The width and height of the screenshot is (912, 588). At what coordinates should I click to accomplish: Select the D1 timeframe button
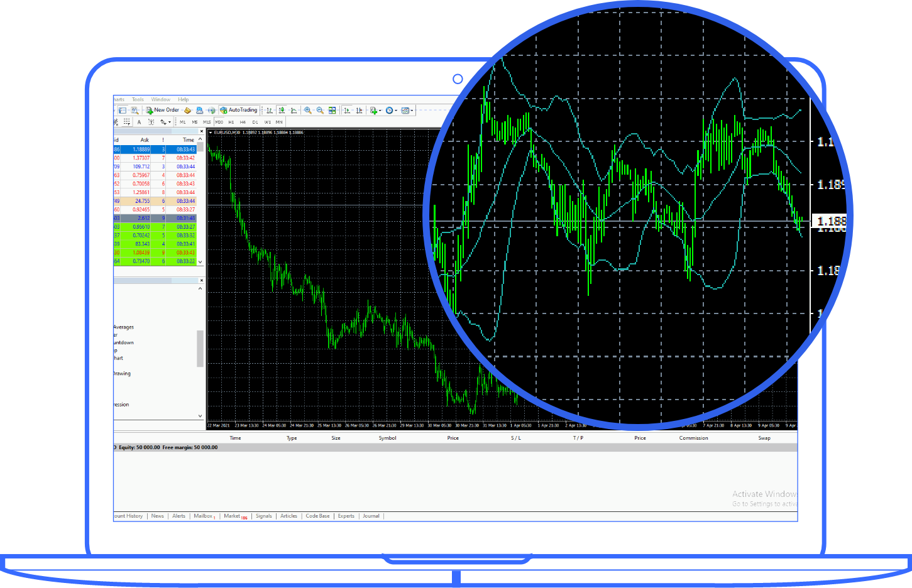coord(255,122)
